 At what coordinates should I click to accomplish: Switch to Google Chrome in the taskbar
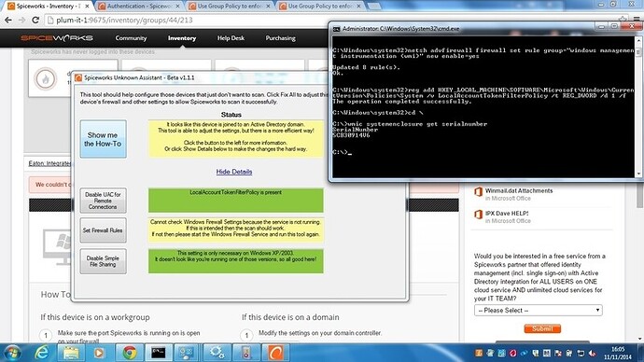tap(130, 353)
